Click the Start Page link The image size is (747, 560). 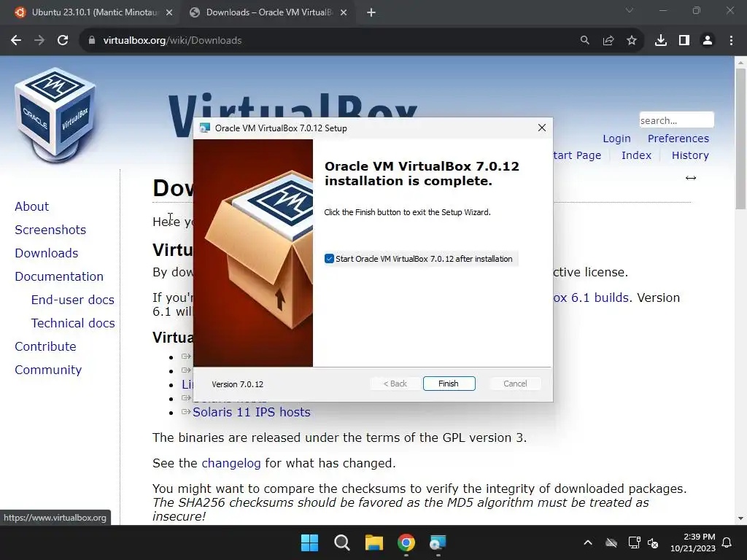(x=578, y=155)
